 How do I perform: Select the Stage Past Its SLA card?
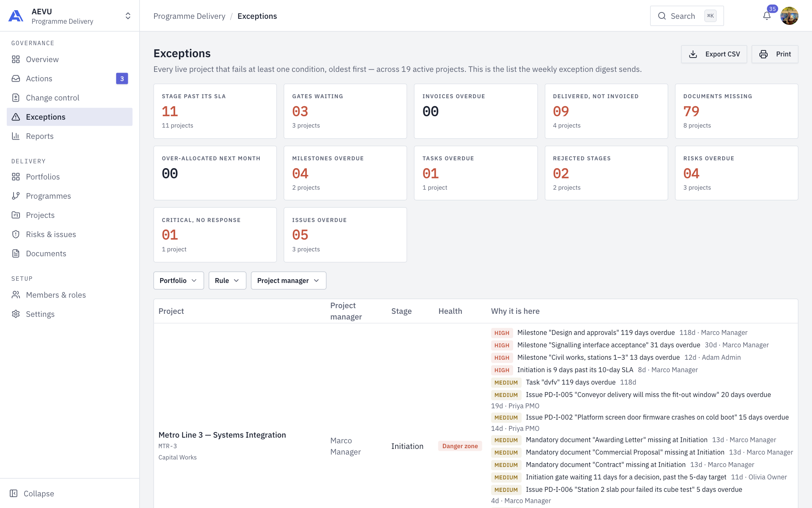tap(215, 111)
